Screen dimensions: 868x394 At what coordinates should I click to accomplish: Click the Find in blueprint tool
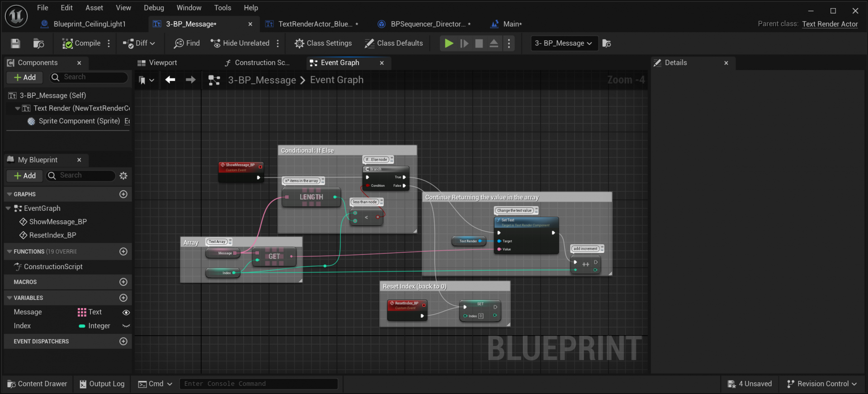tap(187, 43)
